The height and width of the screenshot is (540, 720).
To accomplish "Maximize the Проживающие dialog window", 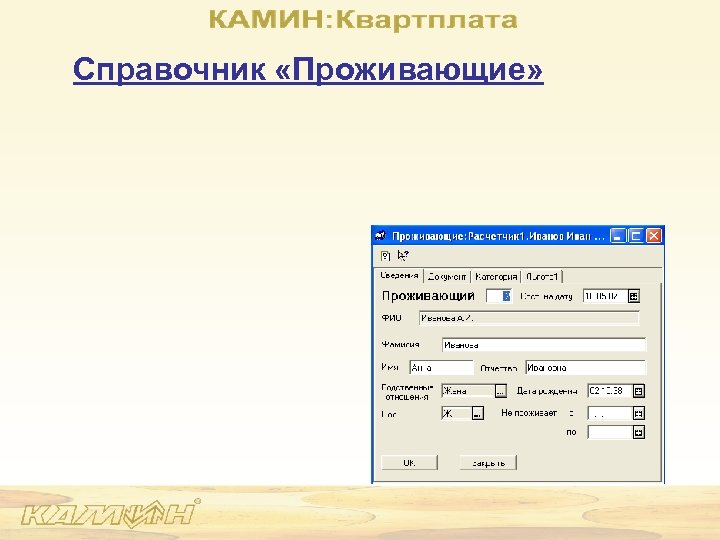I will [x=636, y=236].
